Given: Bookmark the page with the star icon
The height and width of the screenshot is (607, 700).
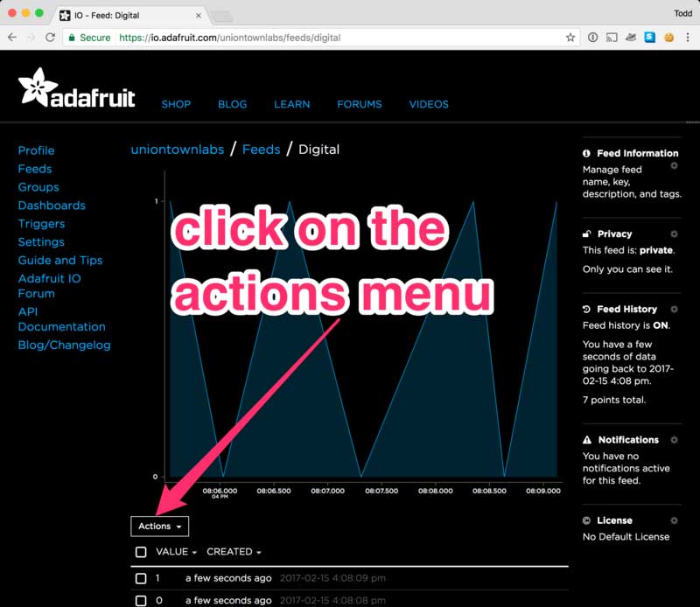Looking at the screenshot, I should (570, 38).
